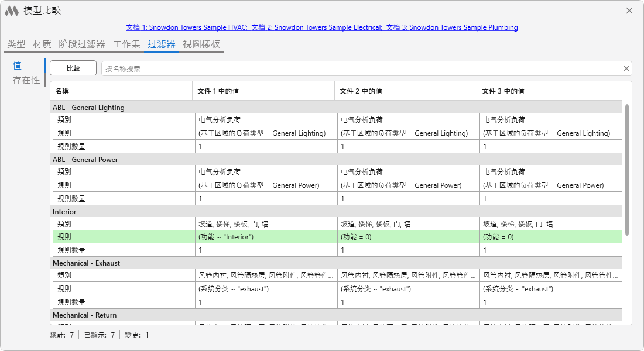The height and width of the screenshot is (351, 644).
Task: Open the Snowdon Towers Sample Electrical document link
Action: [x=317, y=27]
